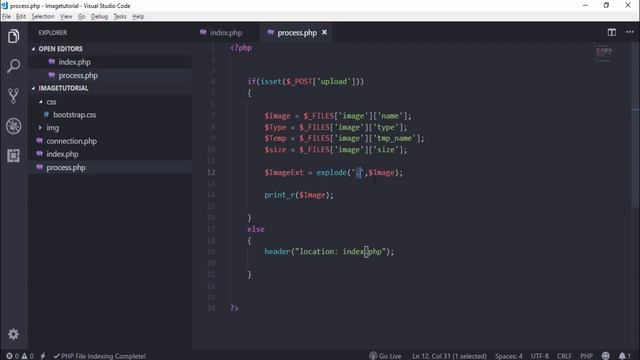Click the closing ?> tag

pyautogui.click(x=234, y=308)
